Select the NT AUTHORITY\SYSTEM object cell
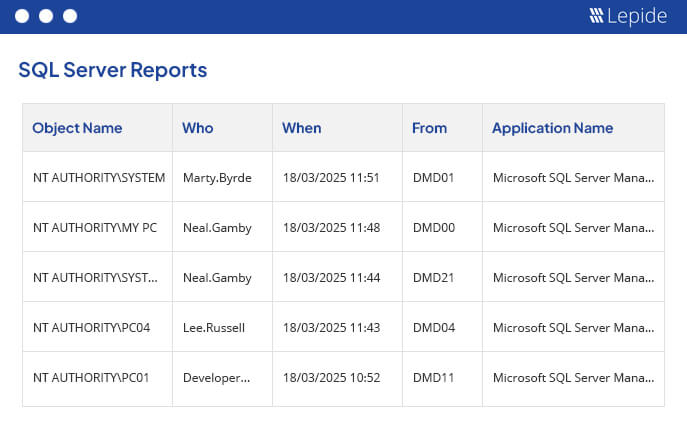 pyautogui.click(x=98, y=178)
